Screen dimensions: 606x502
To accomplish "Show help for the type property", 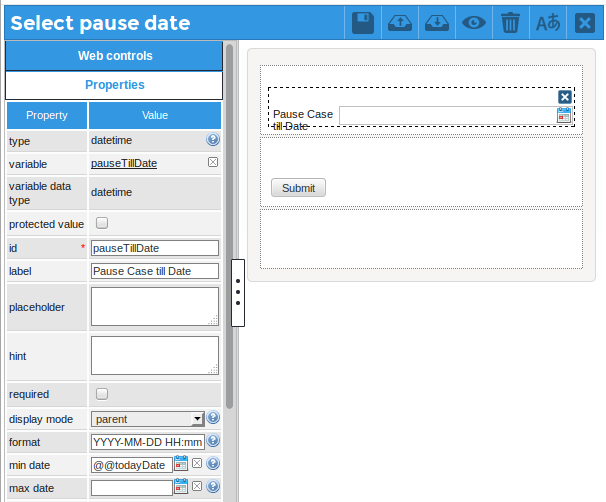I will click(213, 141).
